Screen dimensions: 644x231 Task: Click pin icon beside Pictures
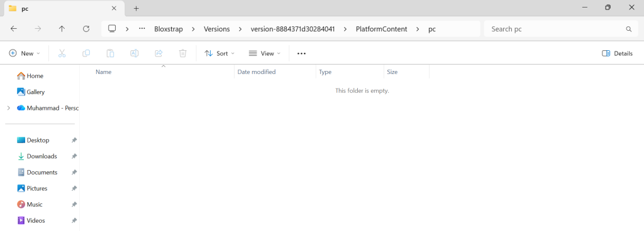tap(74, 188)
